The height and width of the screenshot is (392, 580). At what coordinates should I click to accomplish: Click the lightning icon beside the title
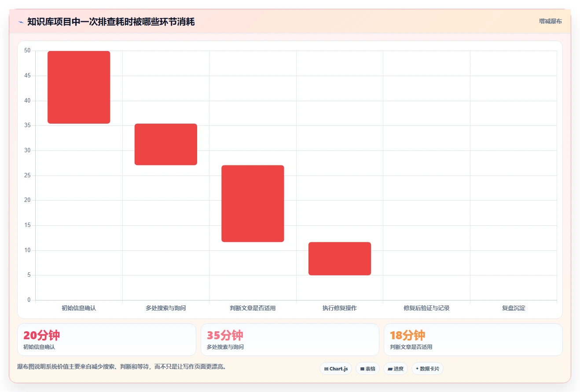point(21,22)
